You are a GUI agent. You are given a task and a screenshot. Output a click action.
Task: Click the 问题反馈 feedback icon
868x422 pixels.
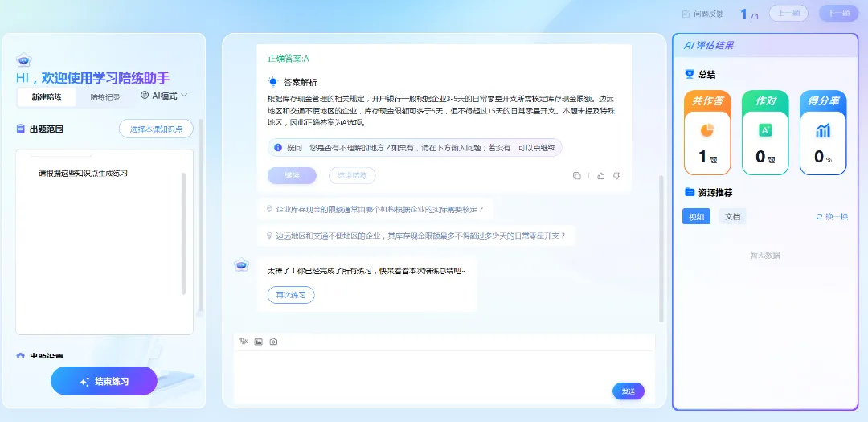pyautogui.click(x=686, y=14)
